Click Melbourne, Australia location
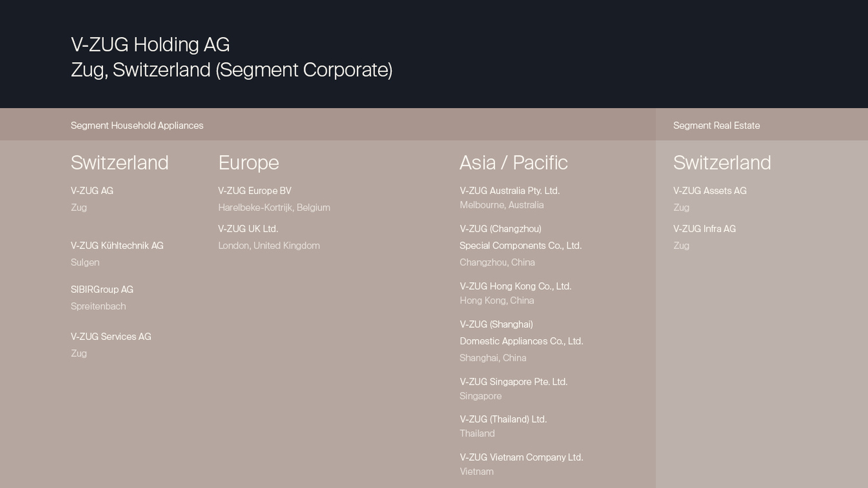 [x=502, y=205]
